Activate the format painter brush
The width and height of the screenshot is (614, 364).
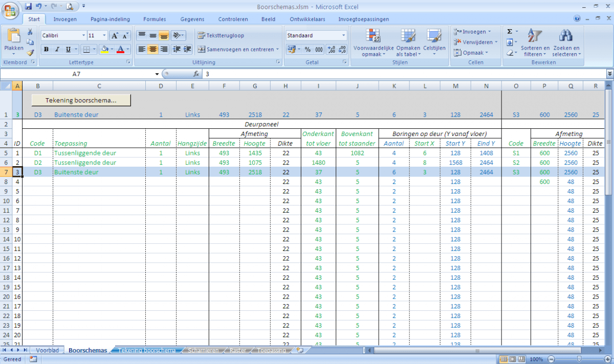point(30,52)
